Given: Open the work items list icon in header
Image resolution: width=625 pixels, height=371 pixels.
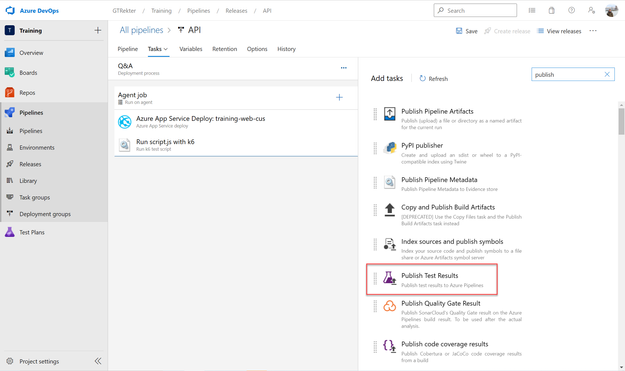Looking at the screenshot, I should coord(532,10).
